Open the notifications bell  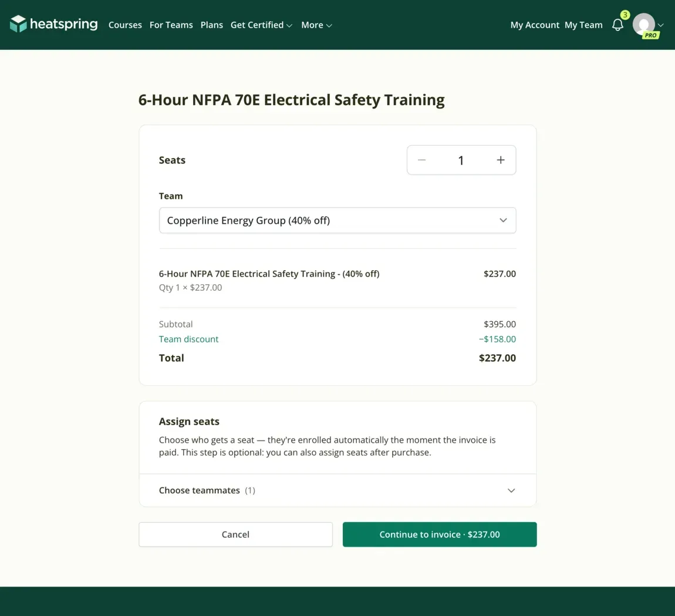point(617,25)
